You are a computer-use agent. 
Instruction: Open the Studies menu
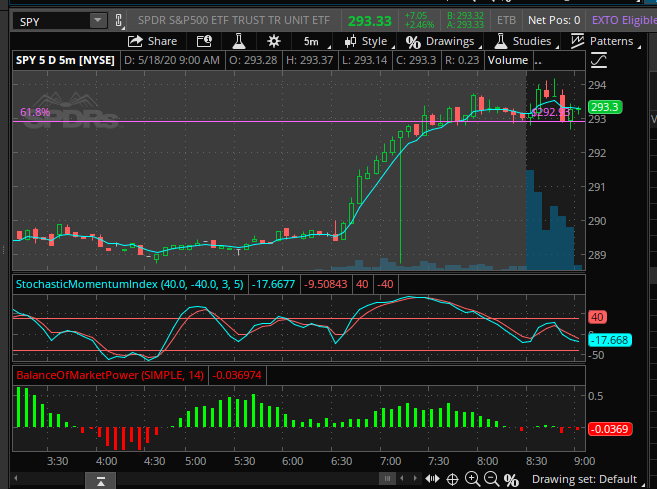(526, 41)
